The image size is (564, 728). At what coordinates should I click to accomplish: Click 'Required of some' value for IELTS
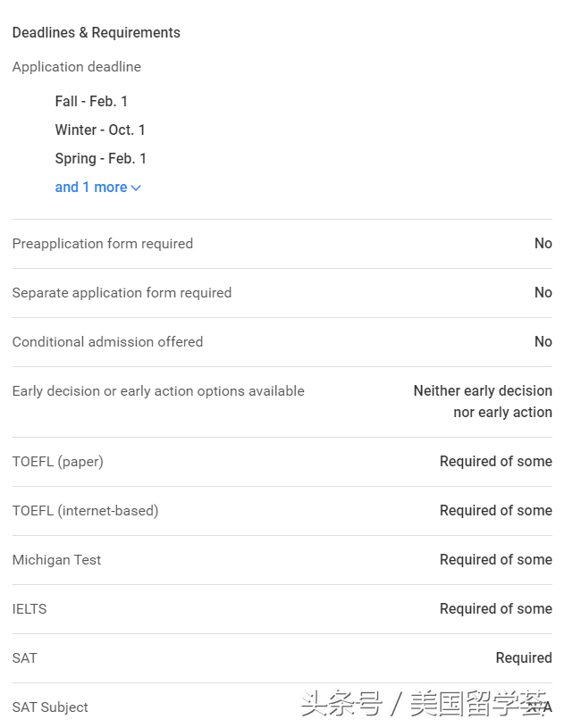click(x=495, y=609)
